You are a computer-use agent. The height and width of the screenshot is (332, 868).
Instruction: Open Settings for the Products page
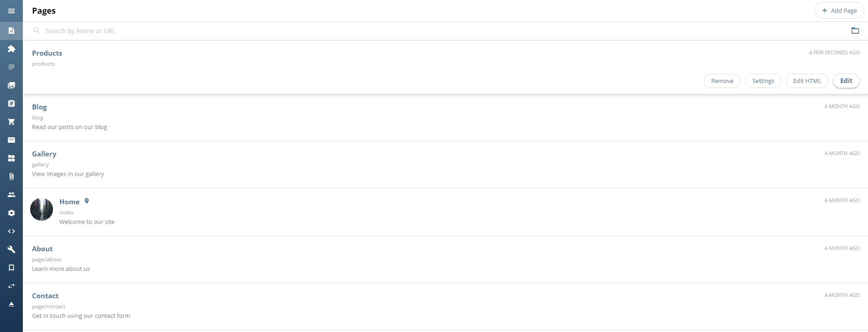pos(763,81)
